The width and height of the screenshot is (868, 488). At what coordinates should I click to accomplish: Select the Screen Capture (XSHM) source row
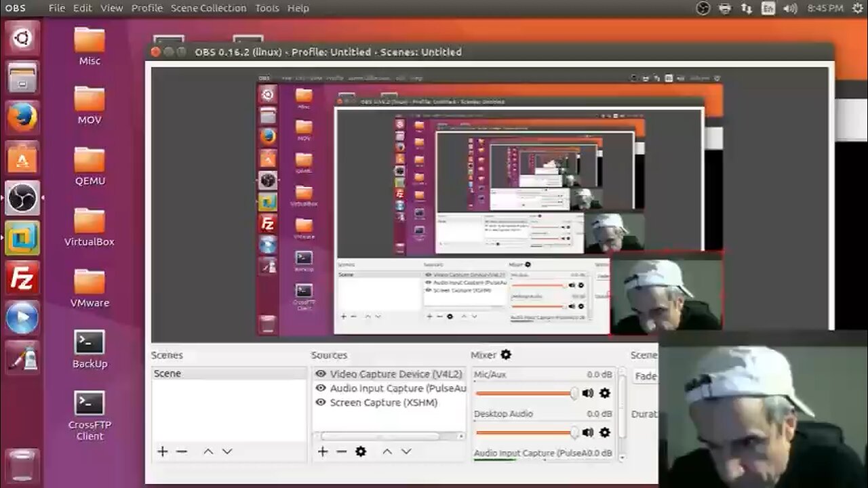coord(390,403)
